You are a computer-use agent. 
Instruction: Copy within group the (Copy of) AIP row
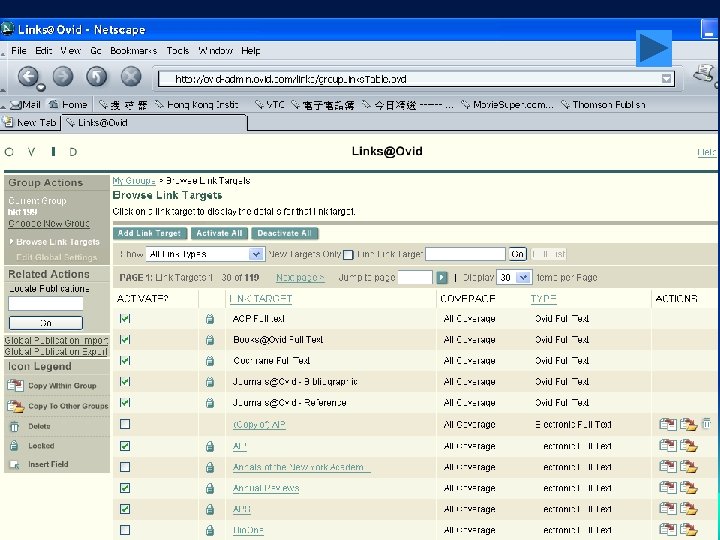[x=668, y=424]
